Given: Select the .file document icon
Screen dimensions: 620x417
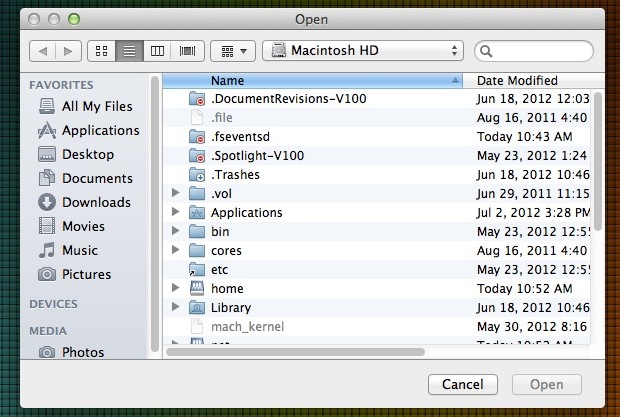Looking at the screenshot, I should 197,117.
